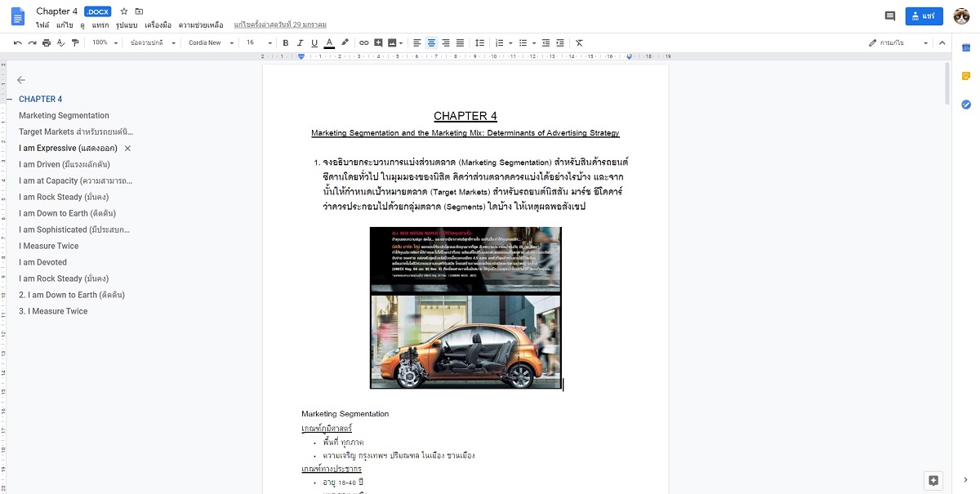Open the รูปแบบ (Format) menu
This screenshot has width=980, height=494.
point(127,25)
